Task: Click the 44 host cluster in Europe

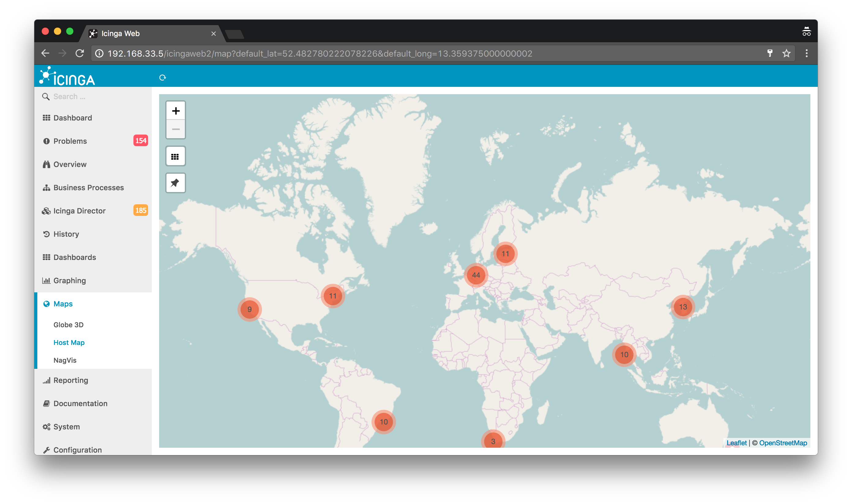Action: click(476, 276)
